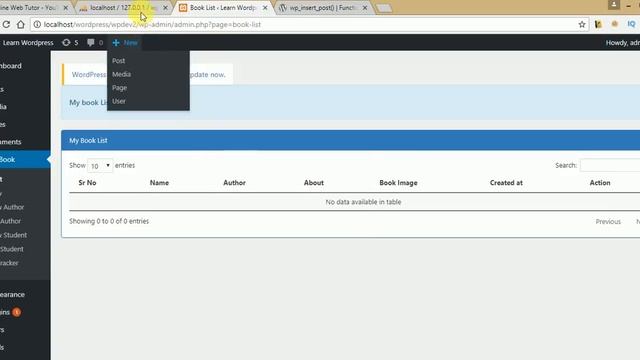Close the wp_insert_post() tab

click(365, 8)
